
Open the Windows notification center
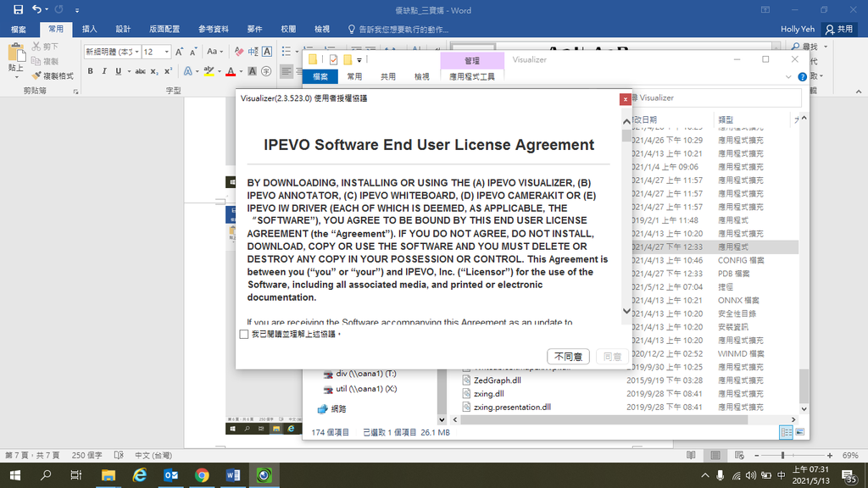[848, 476]
